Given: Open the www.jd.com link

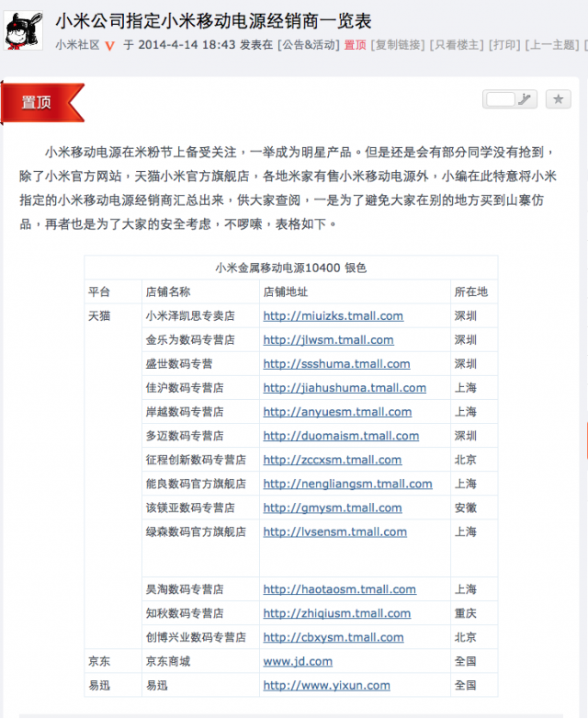Looking at the screenshot, I should [x=298, y=661].
